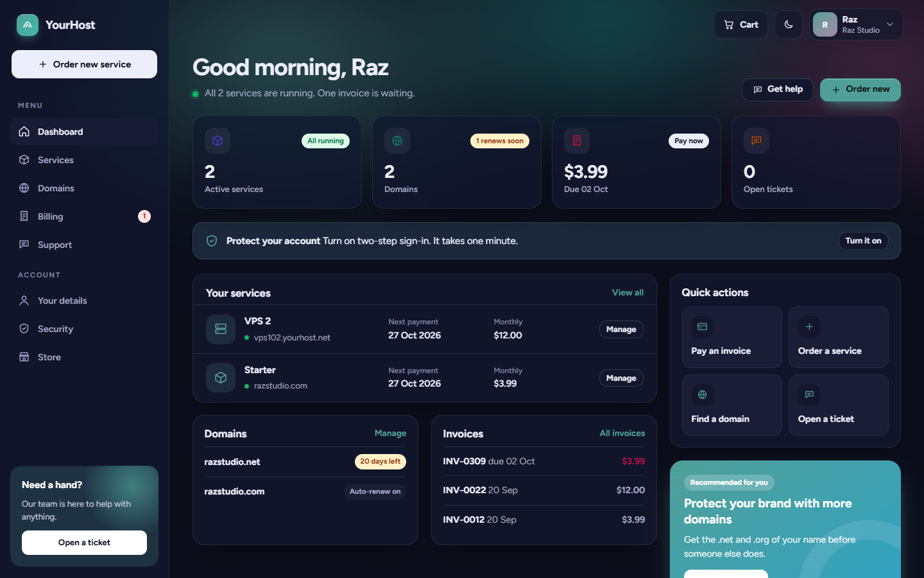Screen dimensions: 924x578
Task: Click Open a ticket quick action
Action: pos(839,405)
